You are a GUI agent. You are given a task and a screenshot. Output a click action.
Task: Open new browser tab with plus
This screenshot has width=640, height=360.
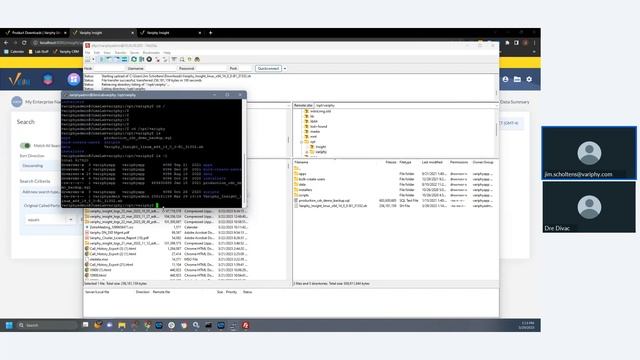pyautogui.click(x=211, y=33)
